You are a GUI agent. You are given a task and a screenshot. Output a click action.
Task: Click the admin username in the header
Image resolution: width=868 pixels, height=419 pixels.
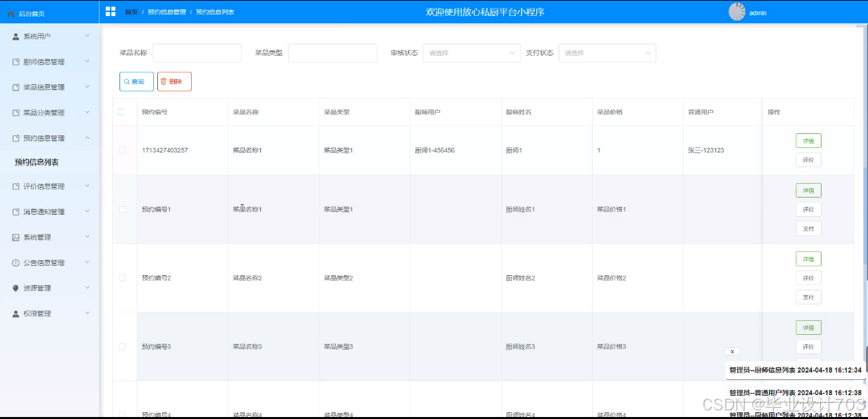pyautogui.click(x=758, y=13)
